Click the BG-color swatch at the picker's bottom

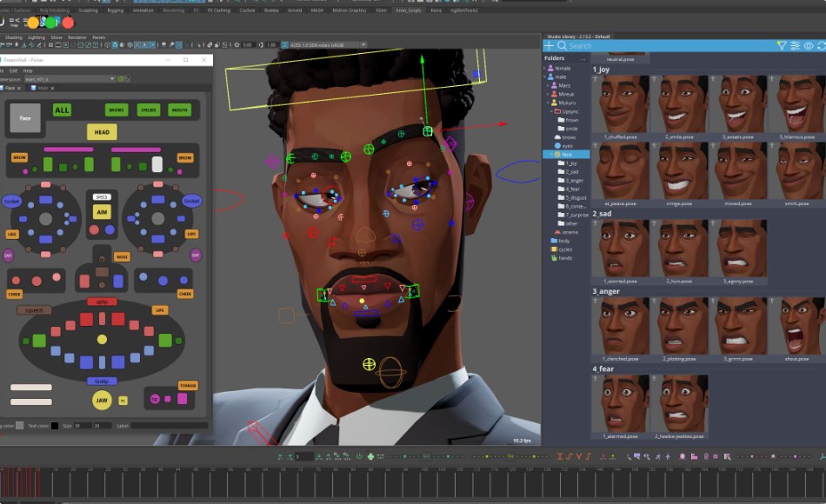tap(19, 425)
